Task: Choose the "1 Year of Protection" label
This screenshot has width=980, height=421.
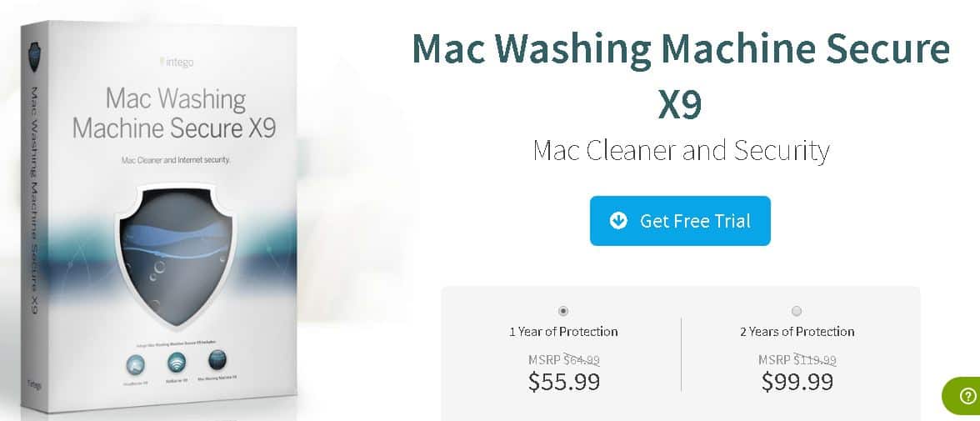Action: [563, 332]
